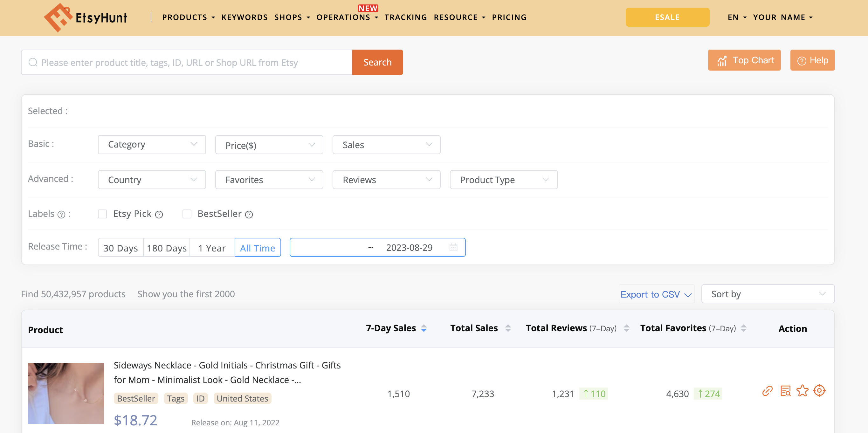Select the 30 Days release time

[120, 248]
